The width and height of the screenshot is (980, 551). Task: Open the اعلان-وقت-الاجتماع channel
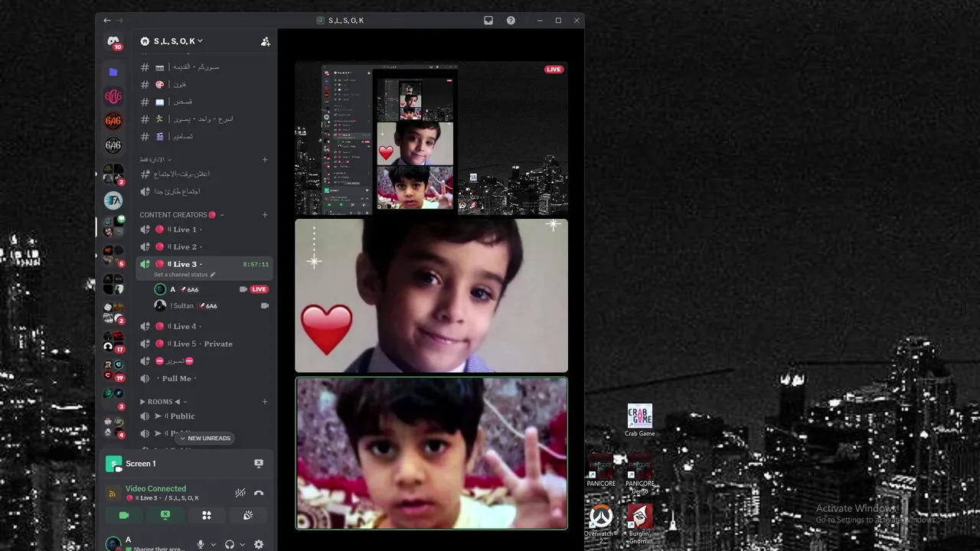[x=204, y=174]
